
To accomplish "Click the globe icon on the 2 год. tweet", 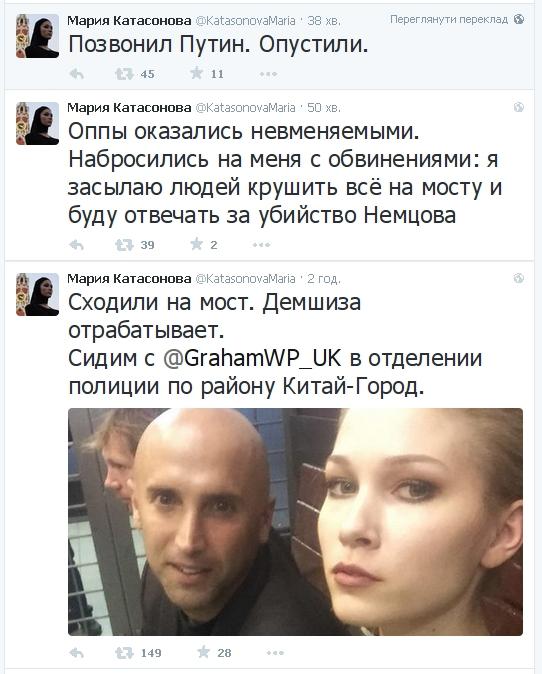I will 519,279.
